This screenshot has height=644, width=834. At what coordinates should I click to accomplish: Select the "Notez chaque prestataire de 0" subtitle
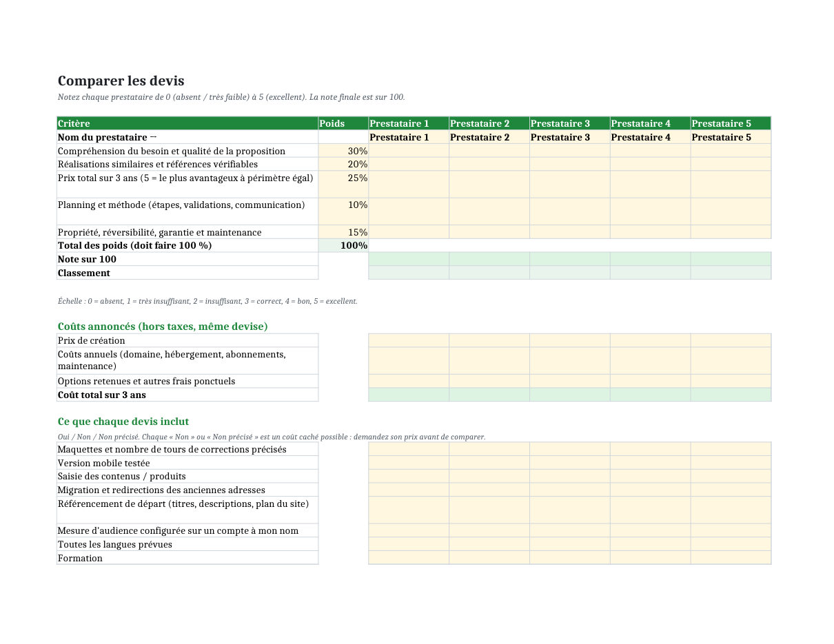click(232, 97)
